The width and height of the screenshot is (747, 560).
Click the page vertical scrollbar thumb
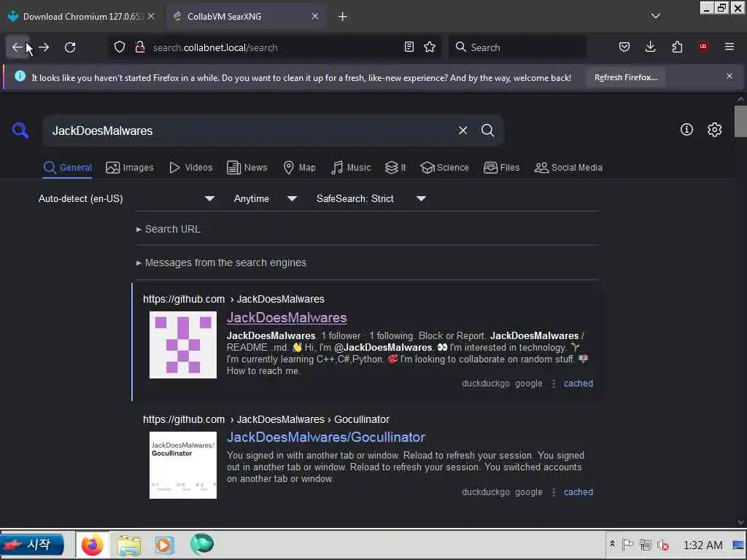pos(740,121)
